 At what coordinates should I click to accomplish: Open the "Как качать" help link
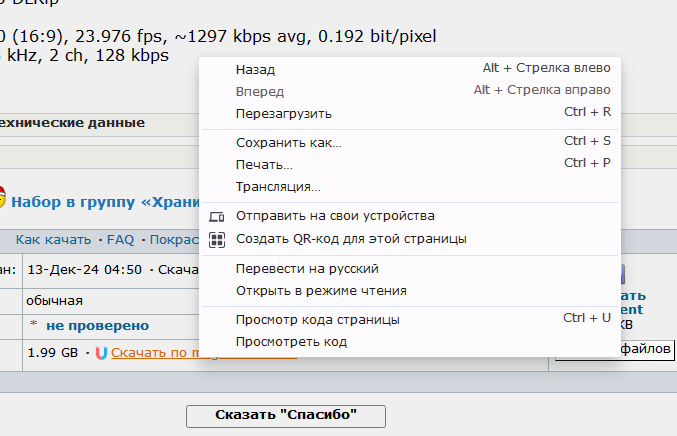point(53,240)
